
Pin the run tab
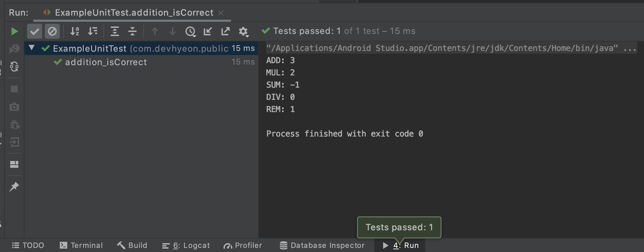pyautogui.click(x=14, y=186)
